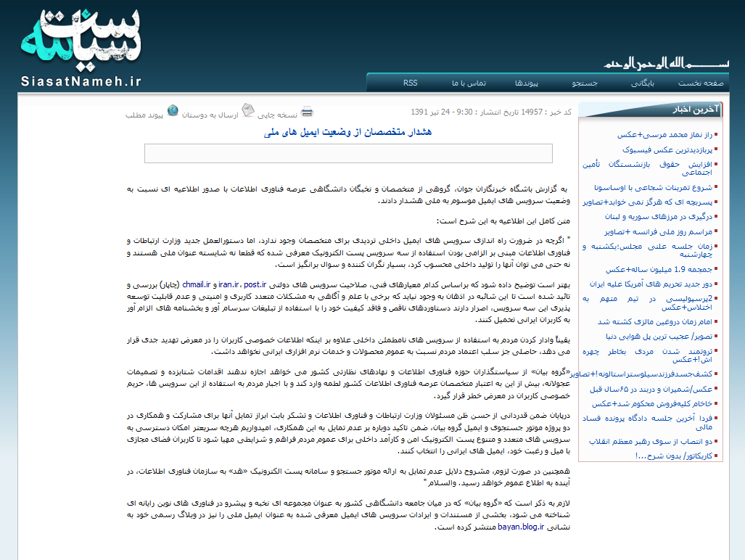Open news عکس/شمیران و دربند در ۶۵سال قبل
The height and width of the screenshot is (560, 745).
[x=651, y=389]
